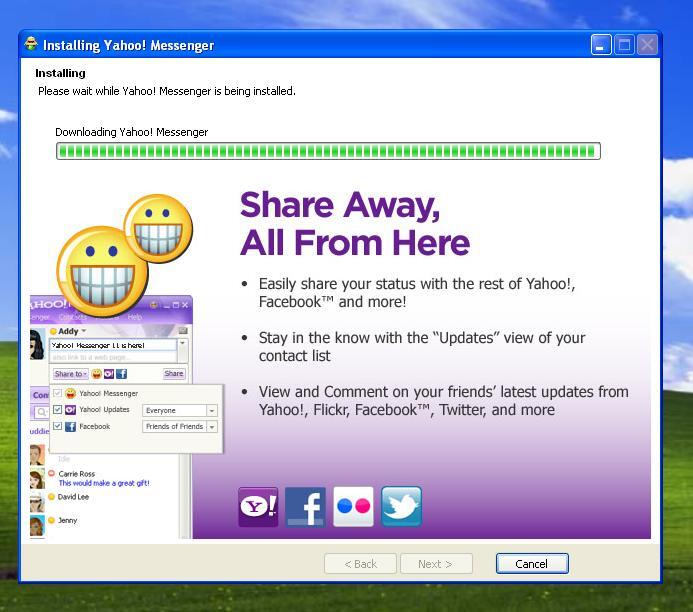Select contact David Lee

click(73, 497)
